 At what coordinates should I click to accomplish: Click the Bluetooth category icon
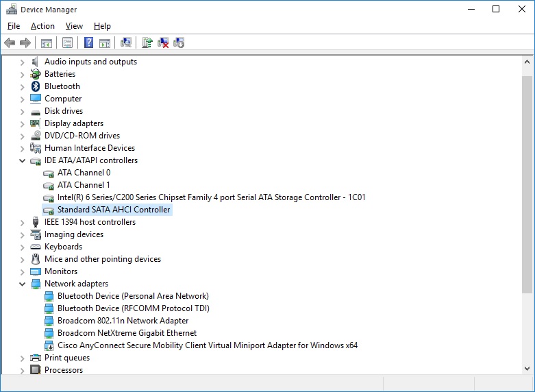pos(36,86)
